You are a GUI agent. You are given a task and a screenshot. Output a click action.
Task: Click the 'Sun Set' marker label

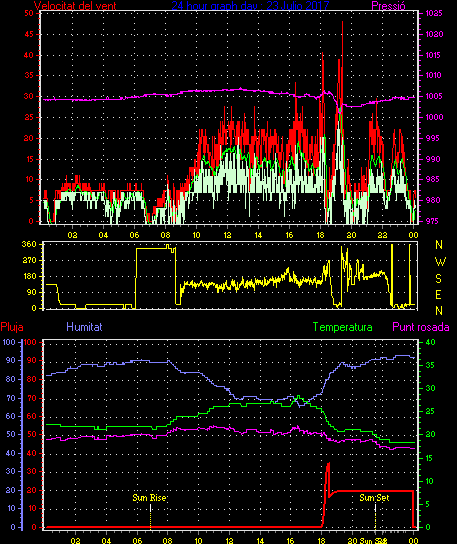374,498
